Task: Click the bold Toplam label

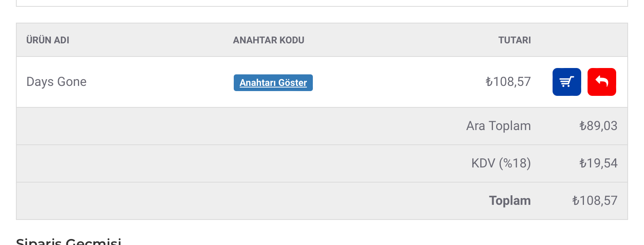Action: (510, 200)
